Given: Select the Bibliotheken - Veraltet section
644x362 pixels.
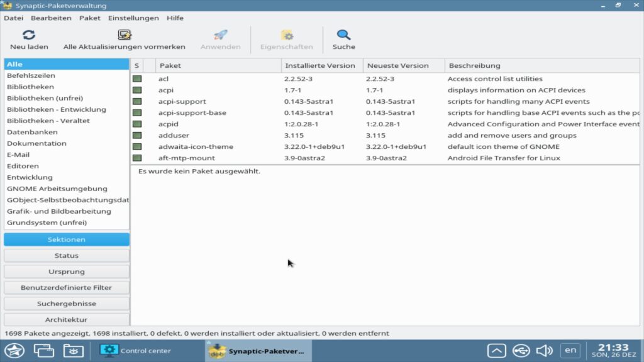Looking at the screenshot, I should click(67, 121).
